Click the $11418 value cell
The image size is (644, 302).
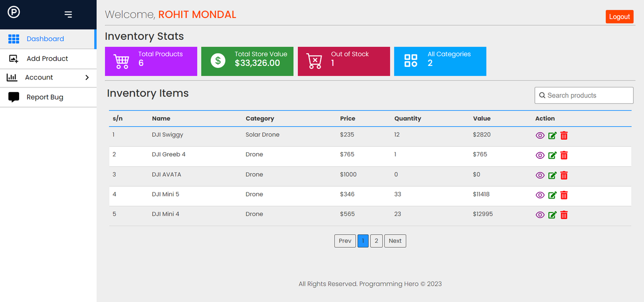click(x=481, y=194)
